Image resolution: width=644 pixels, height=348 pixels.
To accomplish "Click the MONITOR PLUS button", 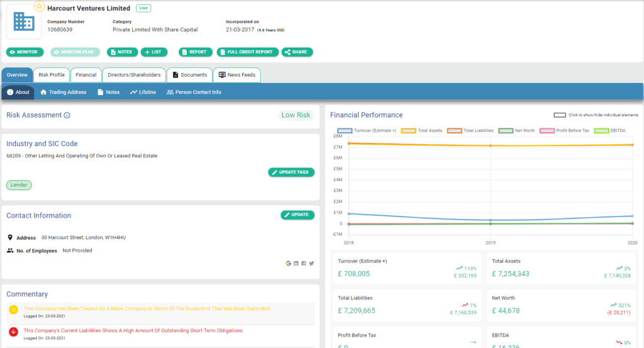I will coord(75,52).
